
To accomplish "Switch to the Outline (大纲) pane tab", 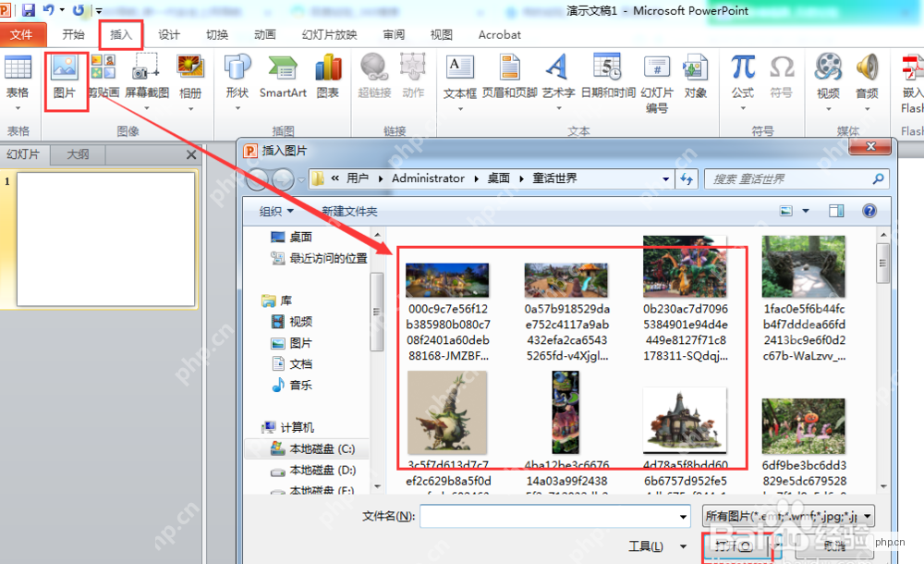I will [x=78, y=154].
